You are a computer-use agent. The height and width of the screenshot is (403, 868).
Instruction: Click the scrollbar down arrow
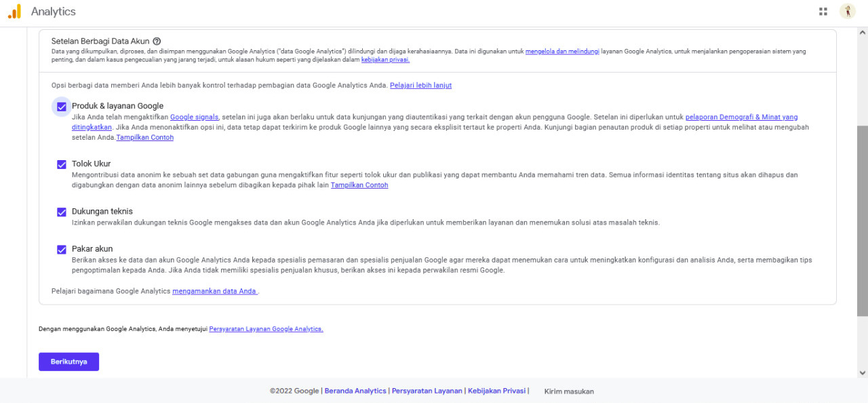tap(863, 372)
